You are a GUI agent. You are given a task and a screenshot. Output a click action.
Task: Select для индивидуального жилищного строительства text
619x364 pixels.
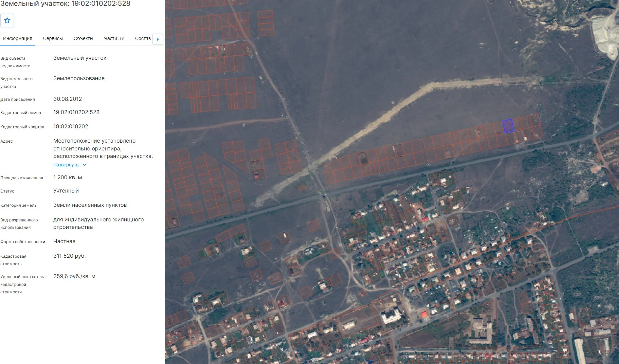[x=98, y=223]
